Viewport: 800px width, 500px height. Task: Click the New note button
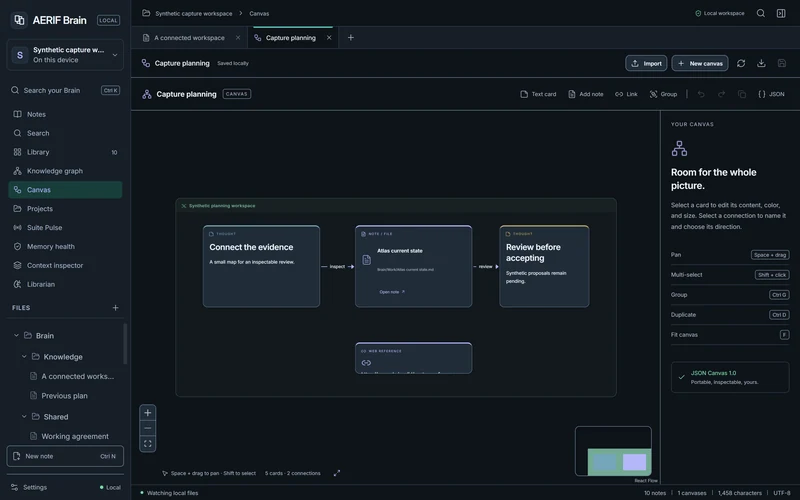click(x=65, y=456)
